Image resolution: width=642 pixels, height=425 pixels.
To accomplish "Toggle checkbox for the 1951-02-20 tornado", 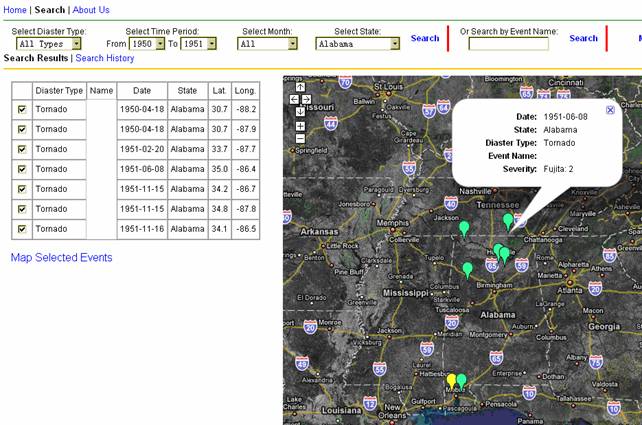I will 22,149.
